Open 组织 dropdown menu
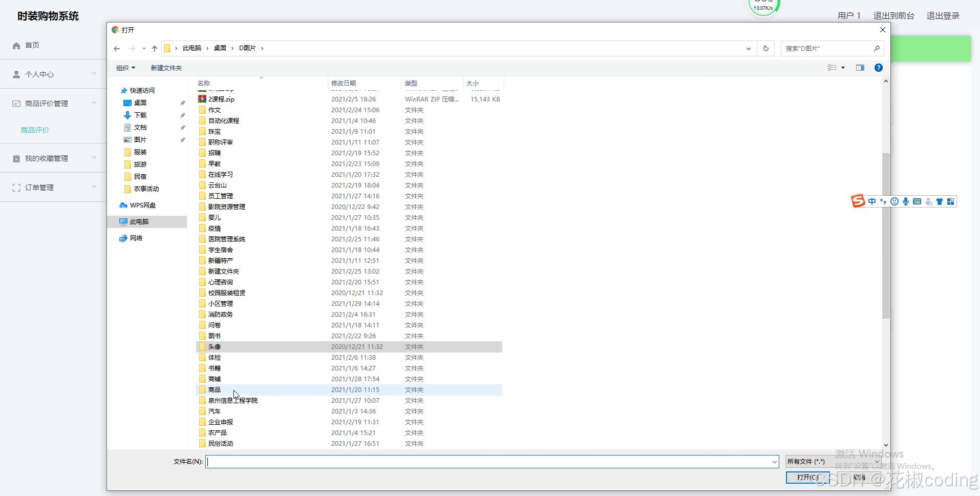The width and height of the screenshot is (980, 496). [x=125, y=68]
